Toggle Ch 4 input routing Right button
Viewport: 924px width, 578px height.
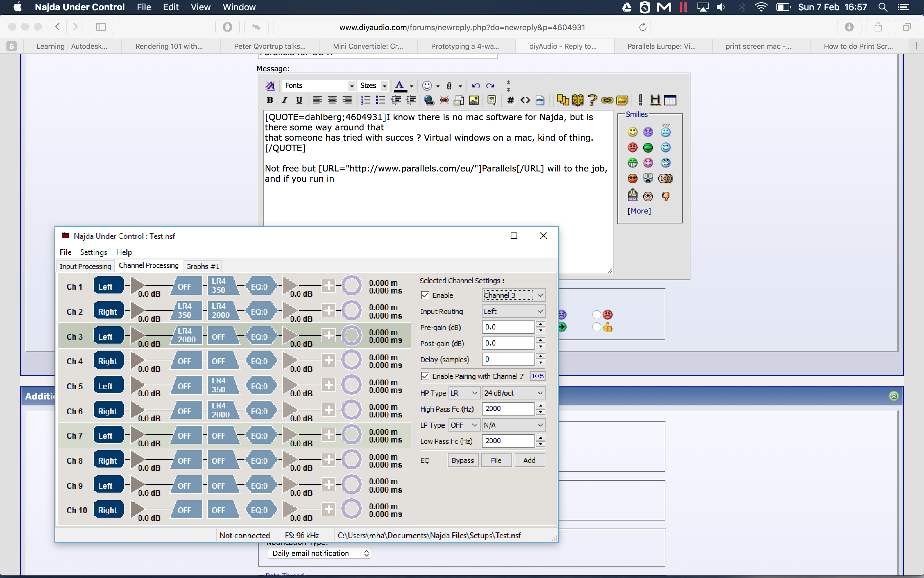pos(108,361)
